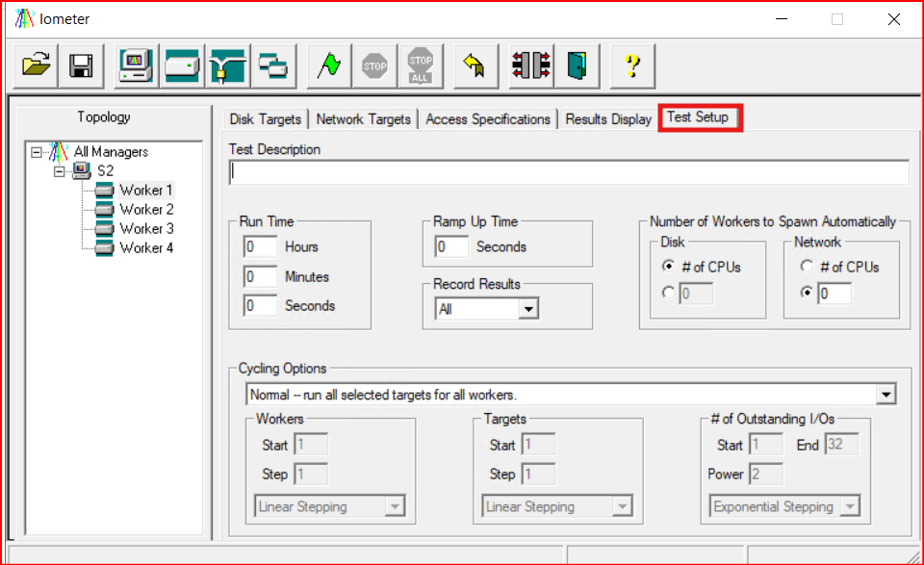Switch to the Disk Targets tab
Screen dimensions: 924x565
coord(266,119)
